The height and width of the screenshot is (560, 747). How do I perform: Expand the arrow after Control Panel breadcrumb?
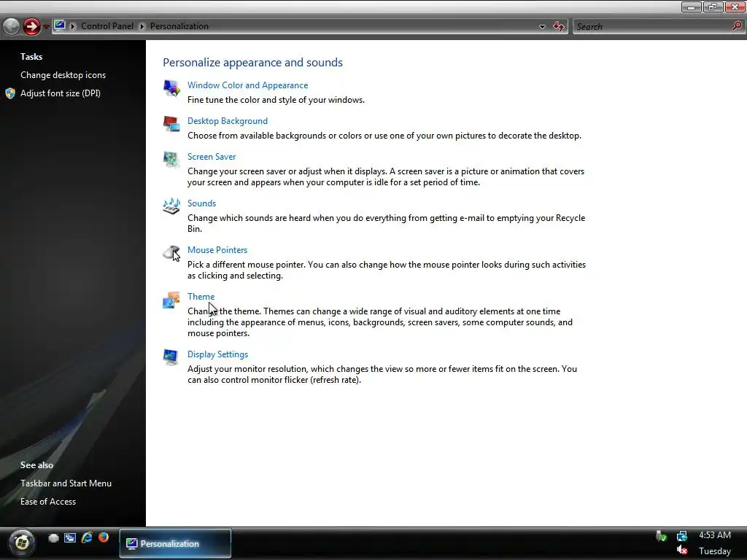click(x=142, y=26)
